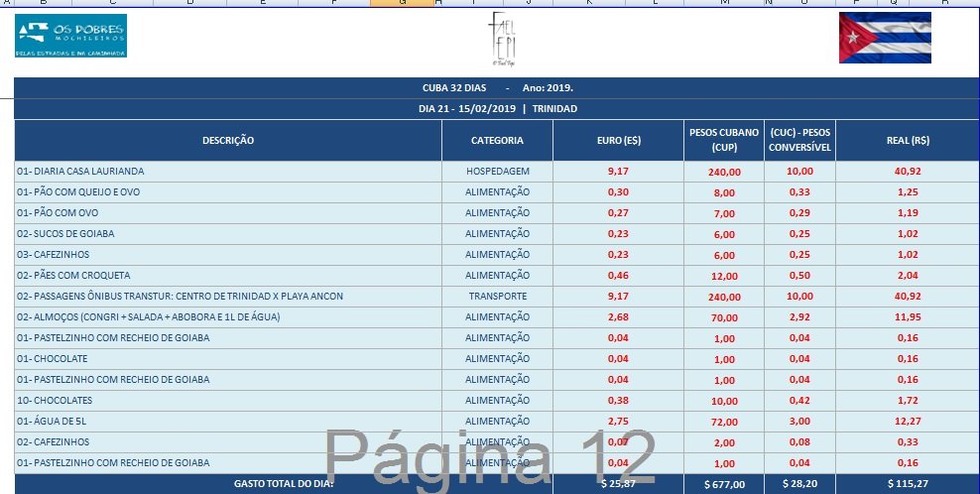Select the ÁGUA DE 5L description cell

point(228,422)
